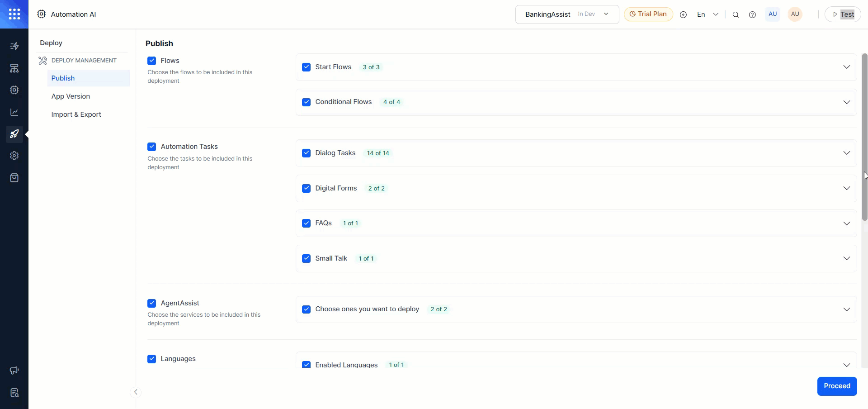This screenshot has width=868, height=409.
Task: Open Import & Export menu item
Action: tap(76, 114)
